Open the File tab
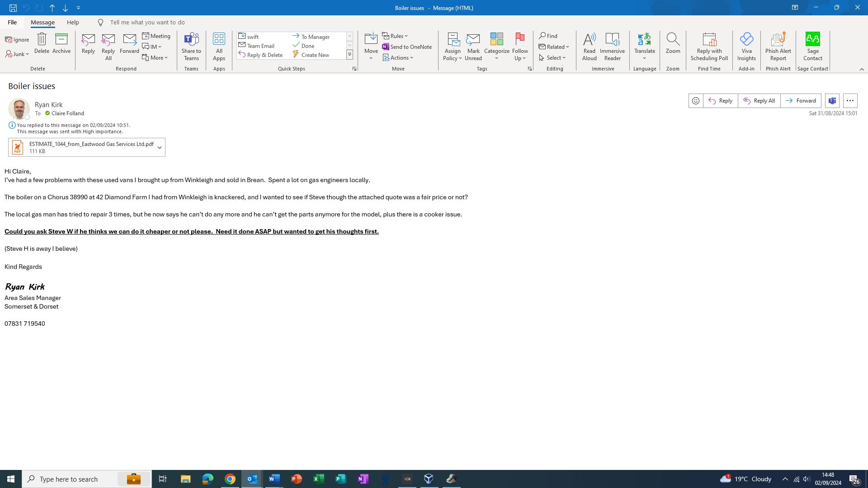868x488 pixels. pyautogui.click(x=12, y=22)
